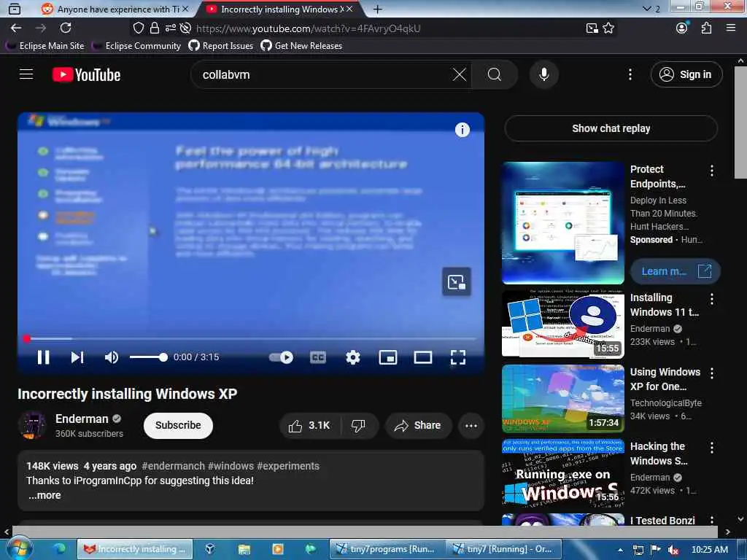
Task: Toggle closed captions CC button
Action: [x=318, y=357]
